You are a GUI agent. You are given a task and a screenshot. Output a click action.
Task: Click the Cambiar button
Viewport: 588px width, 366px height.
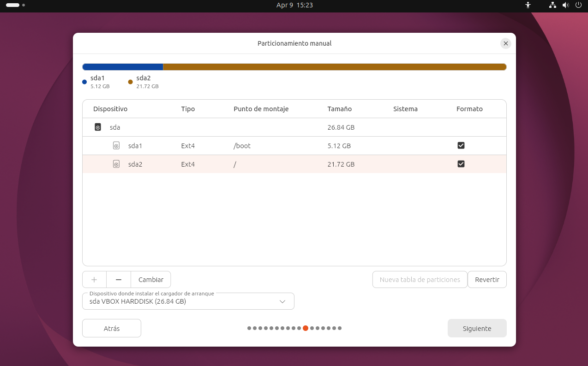151,280
